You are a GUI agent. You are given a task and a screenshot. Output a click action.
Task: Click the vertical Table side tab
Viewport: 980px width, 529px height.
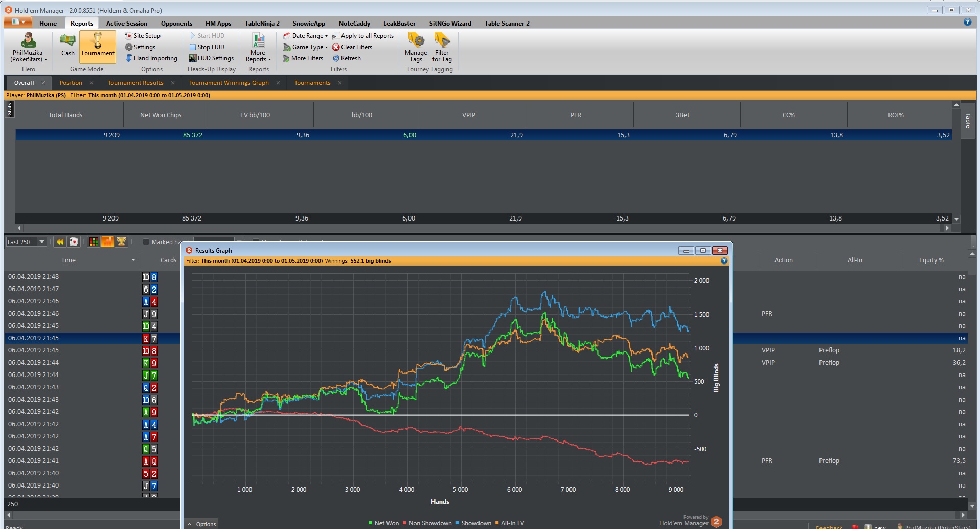[967, 121]
